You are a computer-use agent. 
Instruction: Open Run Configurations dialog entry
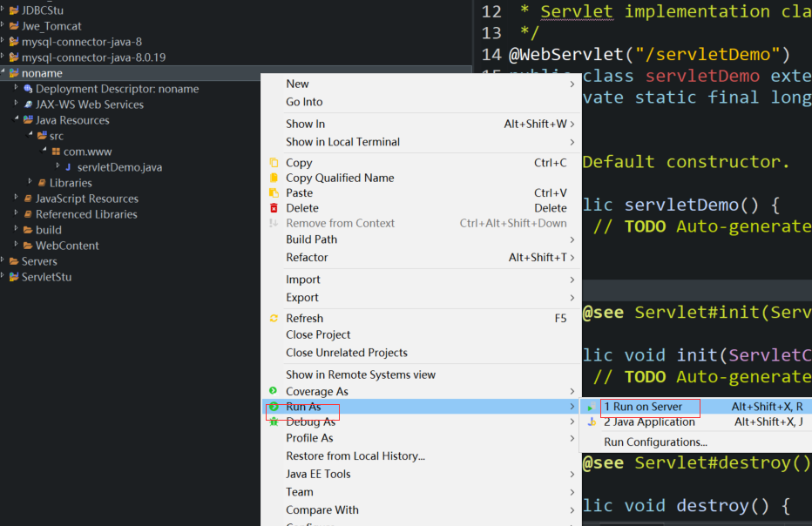(655, 442)
